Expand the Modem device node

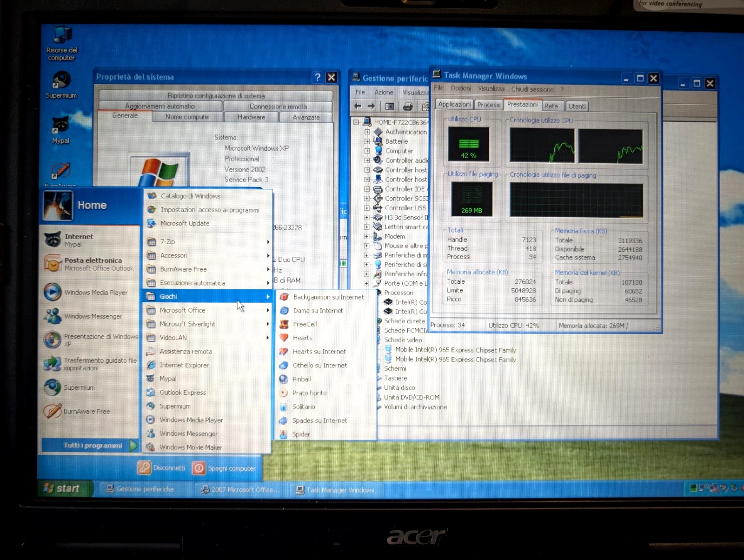pyautogui.click(x=367, y=236)
